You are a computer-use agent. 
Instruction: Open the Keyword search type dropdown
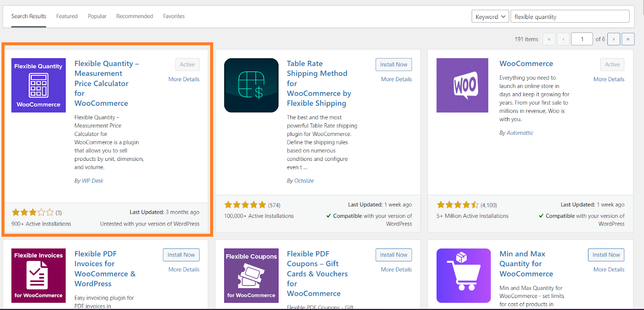point(490,16)
